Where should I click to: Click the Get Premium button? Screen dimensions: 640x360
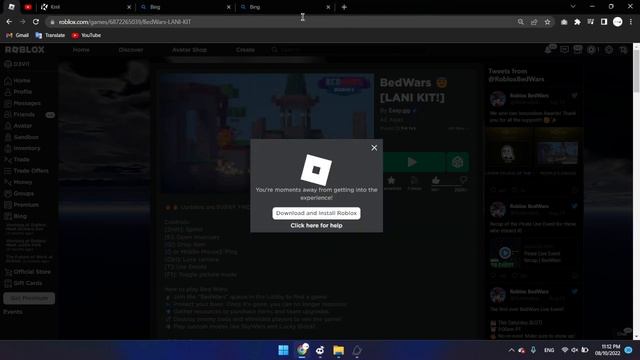tap(29, 298)
